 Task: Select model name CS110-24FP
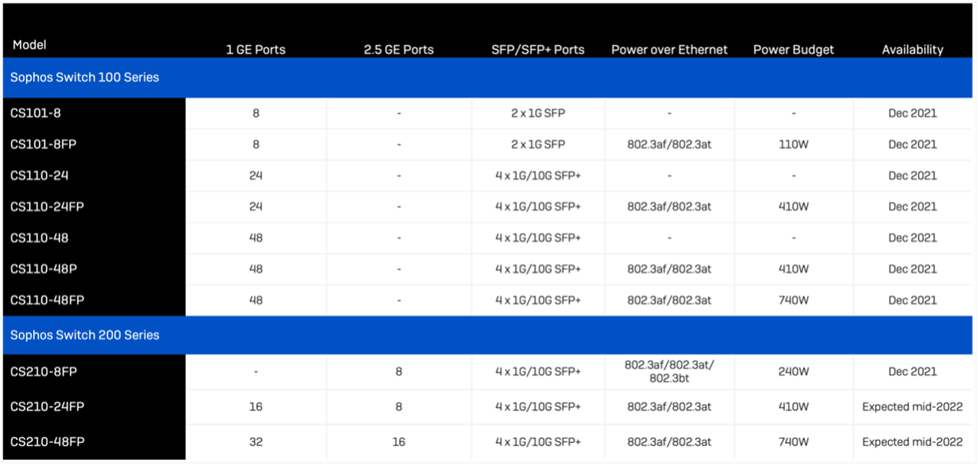pos(47,207)
